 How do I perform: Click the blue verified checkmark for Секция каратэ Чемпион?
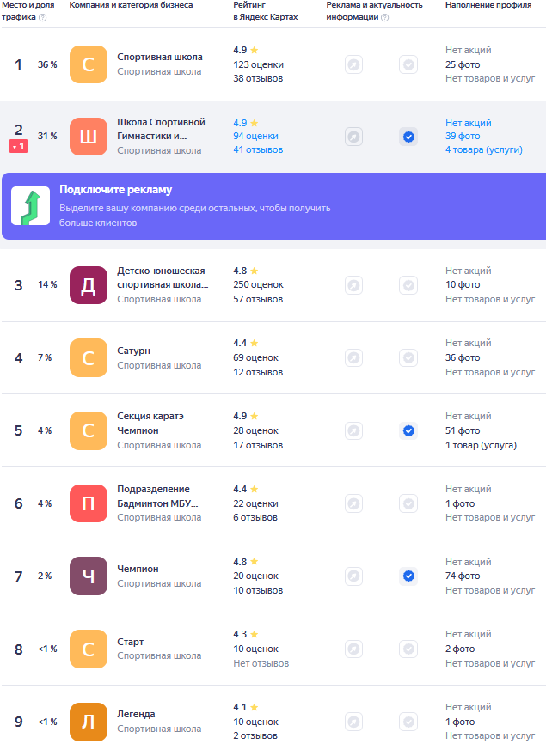408,430
